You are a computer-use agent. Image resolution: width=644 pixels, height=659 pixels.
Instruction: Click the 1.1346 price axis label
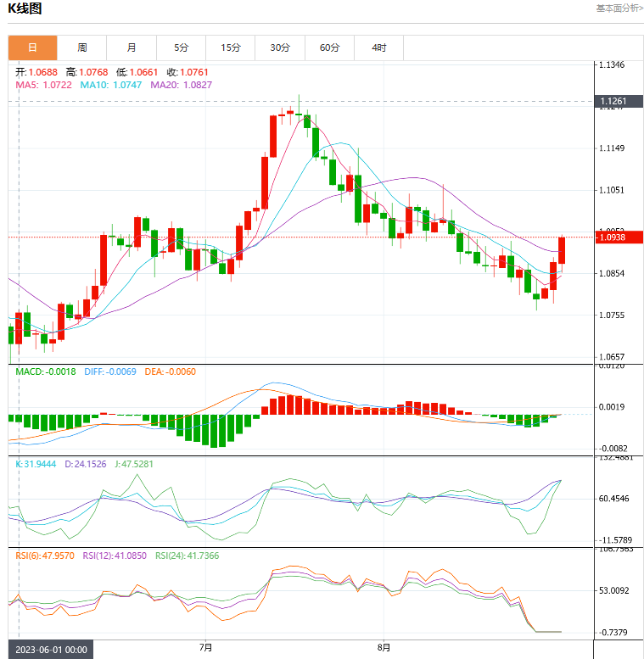(612, 64)
